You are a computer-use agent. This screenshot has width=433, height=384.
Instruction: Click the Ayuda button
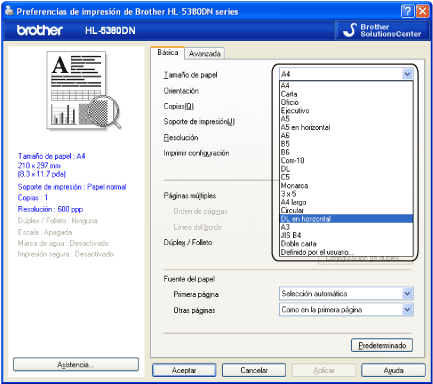(393, 370)
